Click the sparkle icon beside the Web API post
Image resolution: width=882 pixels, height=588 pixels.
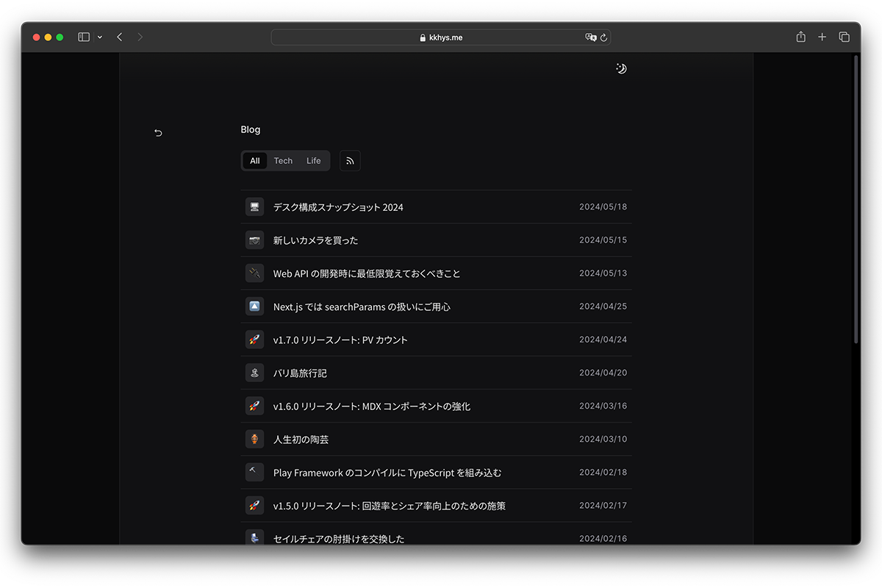click(254, 273)
